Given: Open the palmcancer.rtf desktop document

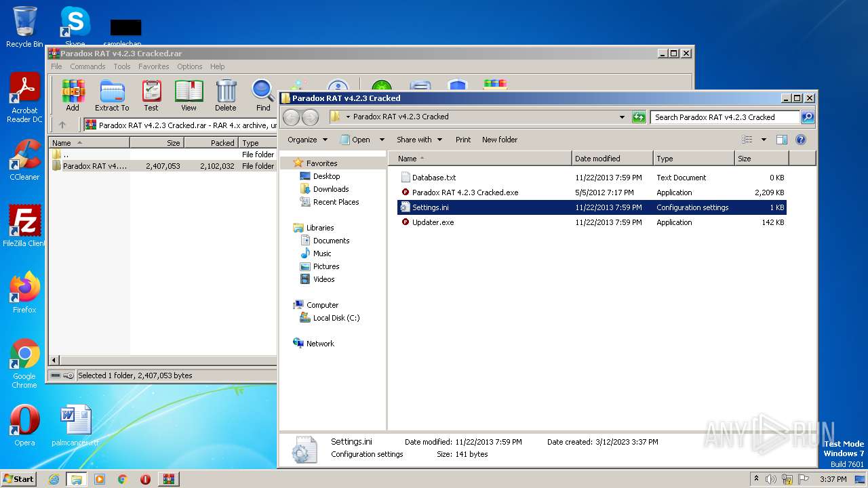Looking at the screenshot, I should [75, 426].
